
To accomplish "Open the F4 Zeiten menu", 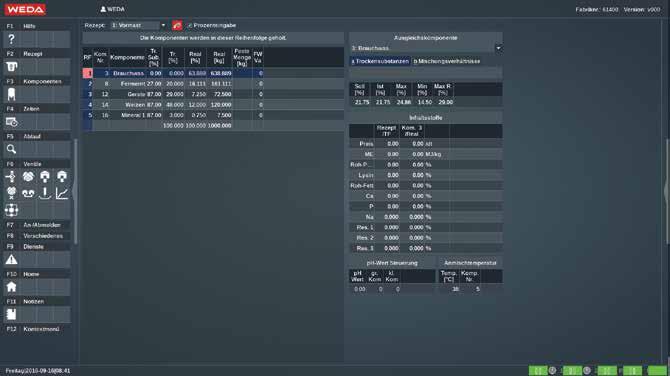I will point(38,109).
